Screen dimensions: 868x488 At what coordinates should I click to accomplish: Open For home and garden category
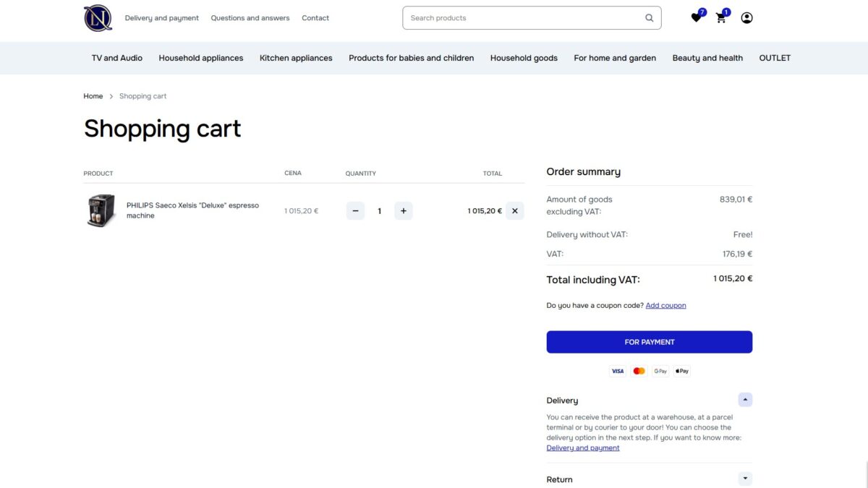pyautogui.click(x=615, y=58)
